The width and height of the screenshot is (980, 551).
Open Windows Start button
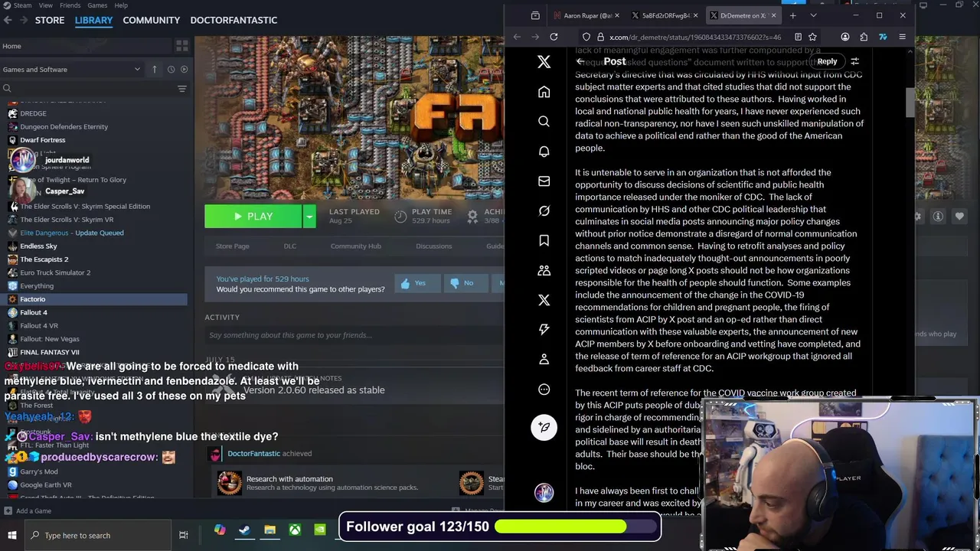coord(11,535)
